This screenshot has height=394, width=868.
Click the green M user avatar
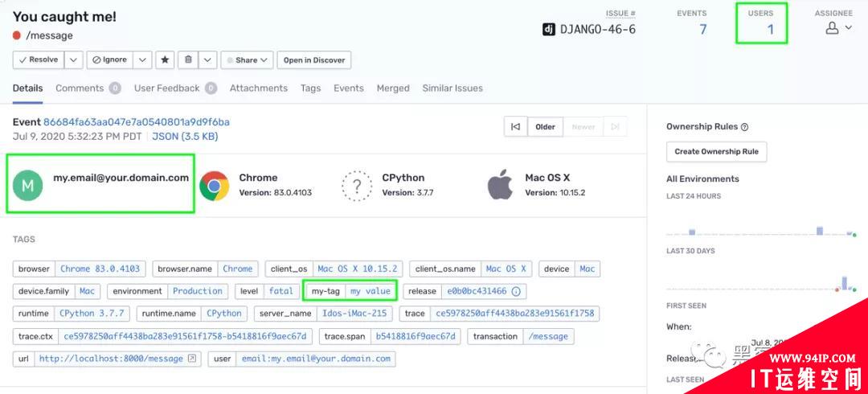pos(27,185)
